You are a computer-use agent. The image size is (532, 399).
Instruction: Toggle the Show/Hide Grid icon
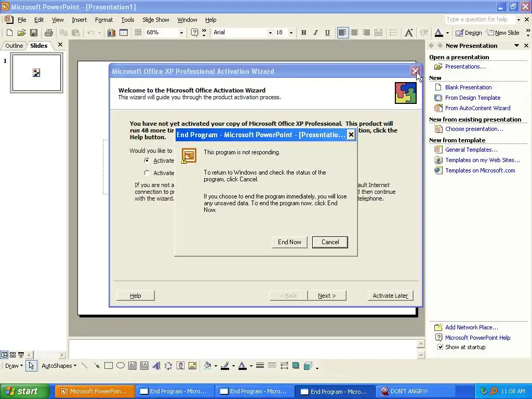tap(138, 33)
